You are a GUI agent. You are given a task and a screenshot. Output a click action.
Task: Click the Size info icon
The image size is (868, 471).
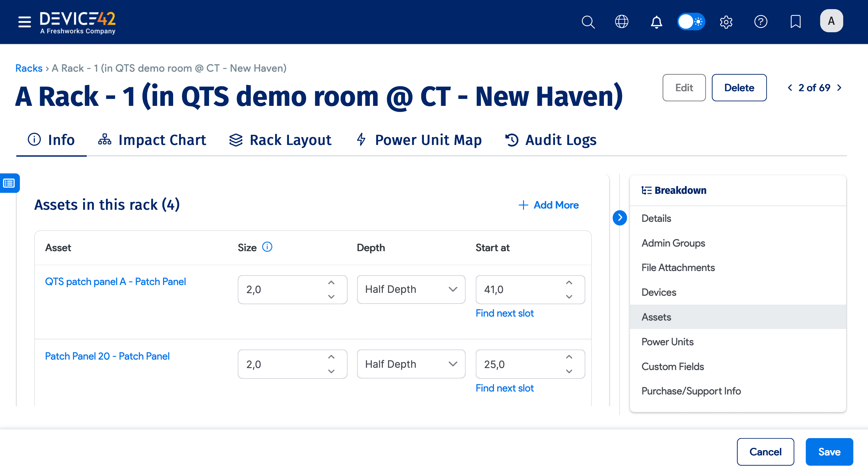coord(267,247)
